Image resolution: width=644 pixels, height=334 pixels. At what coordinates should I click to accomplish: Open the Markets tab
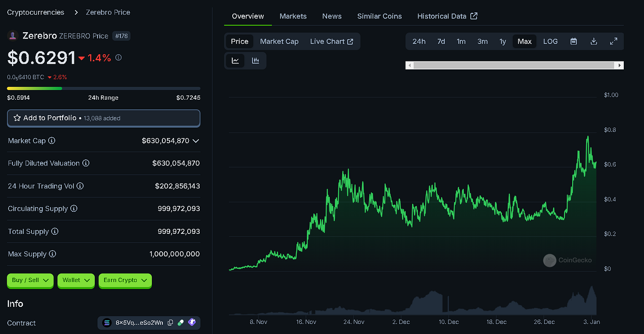[x=293, y=16]
